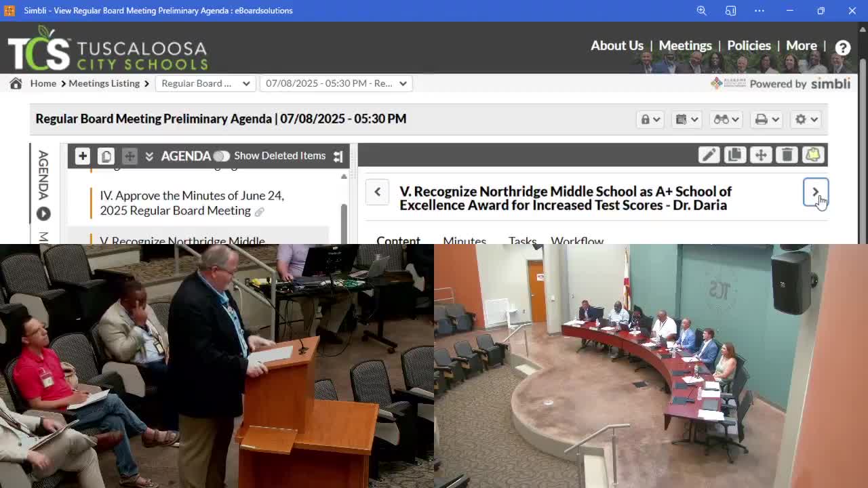Add a new agenda item with plus icon
Screen dimensions: 868x488
[83, 156]
